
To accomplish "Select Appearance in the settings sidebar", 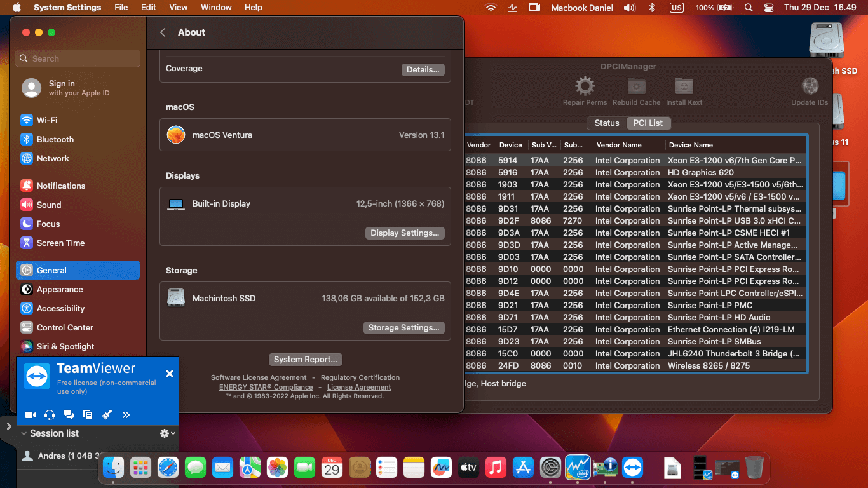I will (78, 289).
